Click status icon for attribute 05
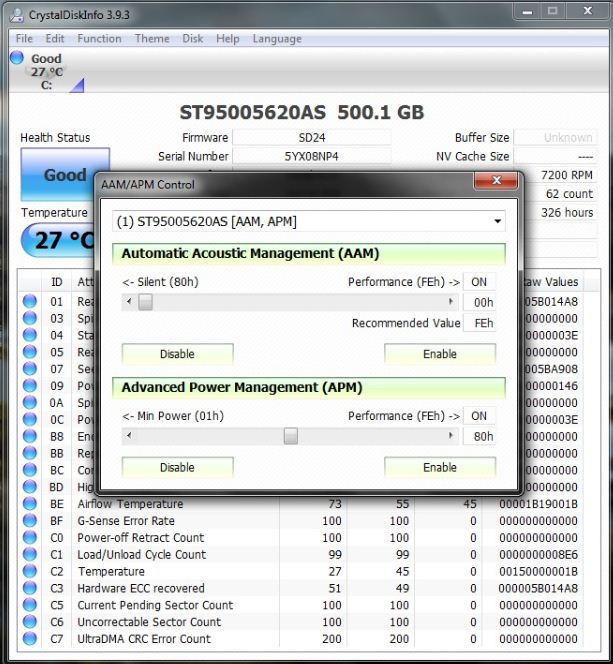Screen dimensions: 613x664 pos(30,352)
